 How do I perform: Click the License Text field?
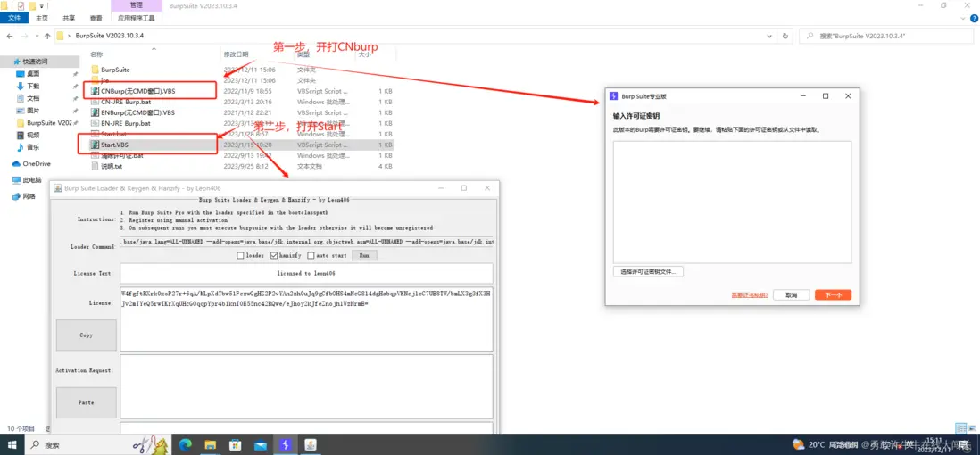point(306,273)
